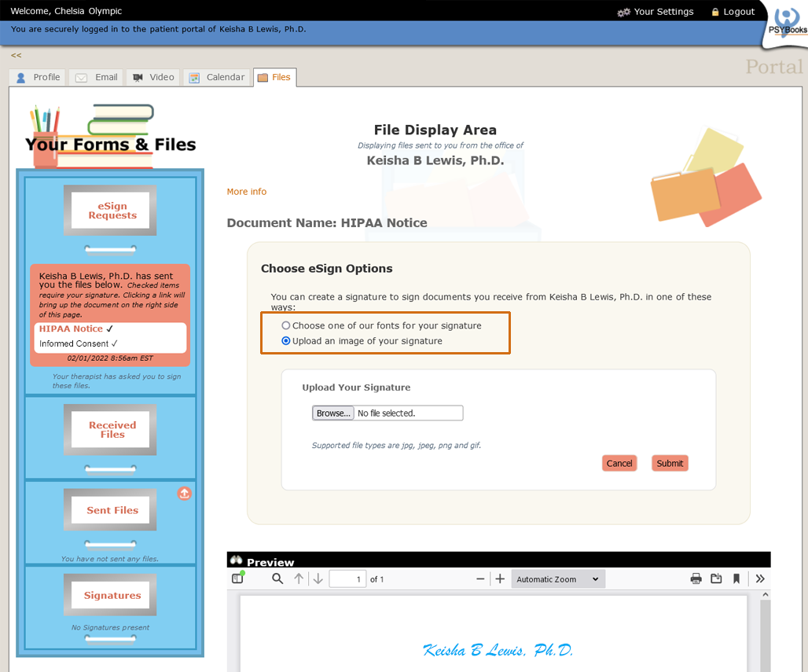Download the document from preview toolbar
Screen dimensions: 808x672
point(716,578)
